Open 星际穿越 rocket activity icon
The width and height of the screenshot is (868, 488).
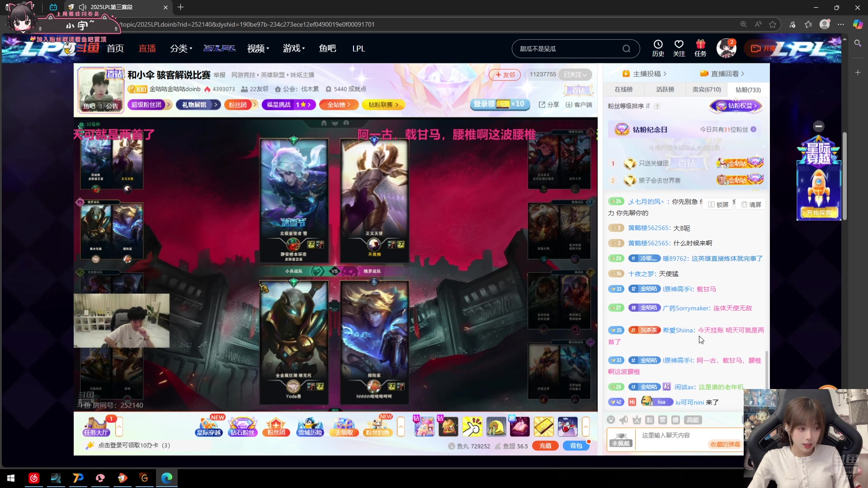[209, 427]
